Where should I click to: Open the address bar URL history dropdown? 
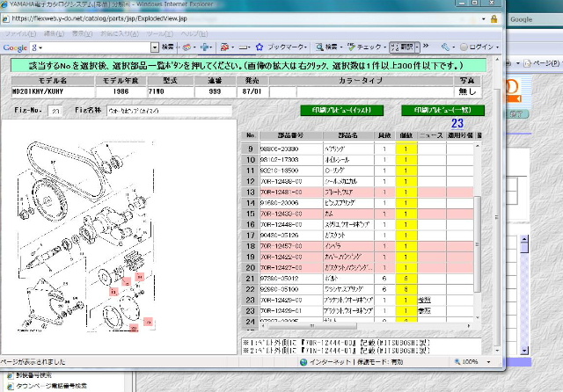(x=484, y=19)
